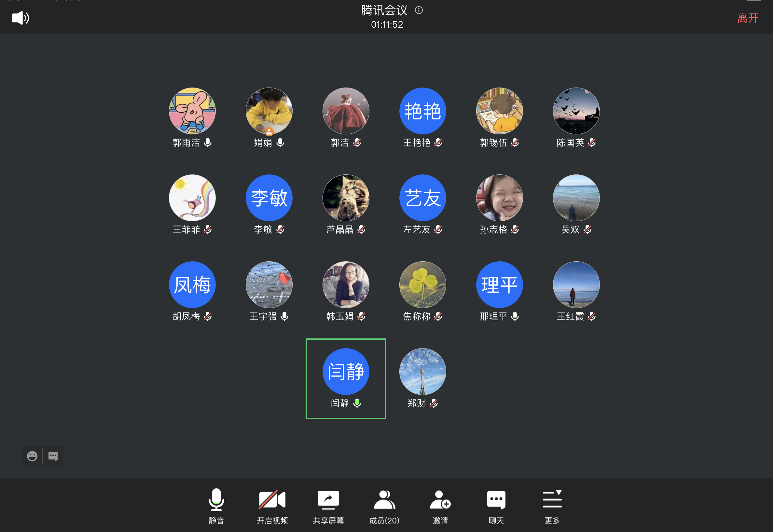Click the speaker volume icon
The image size is (773, 532).
pos(20,18)
